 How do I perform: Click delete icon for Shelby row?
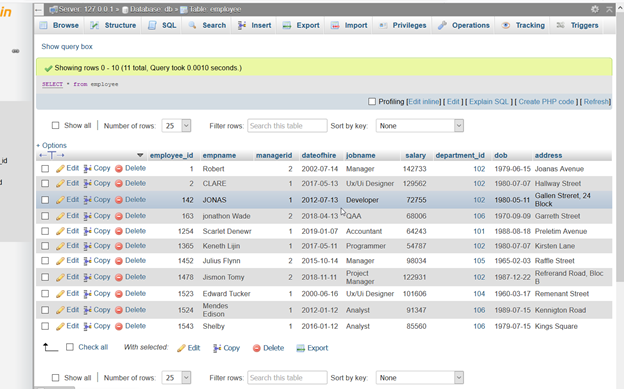pyautogui.click(x=119, y=326)
